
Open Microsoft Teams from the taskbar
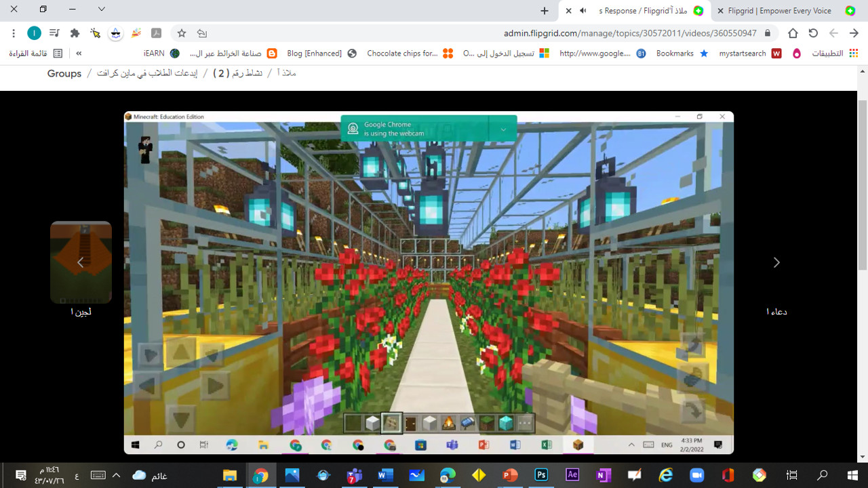[354, 475]
